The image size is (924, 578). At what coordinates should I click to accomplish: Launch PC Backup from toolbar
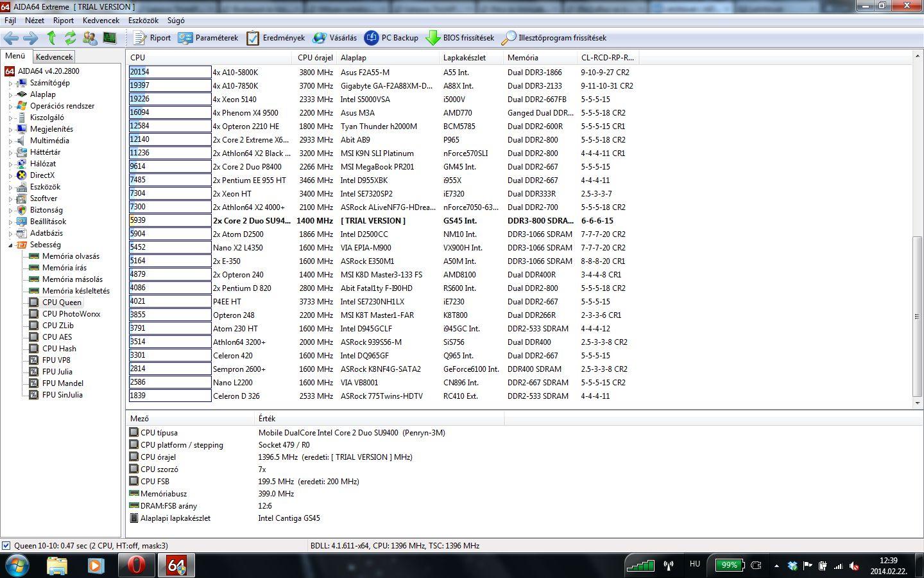pyautogui.click(x=391, y=38)
